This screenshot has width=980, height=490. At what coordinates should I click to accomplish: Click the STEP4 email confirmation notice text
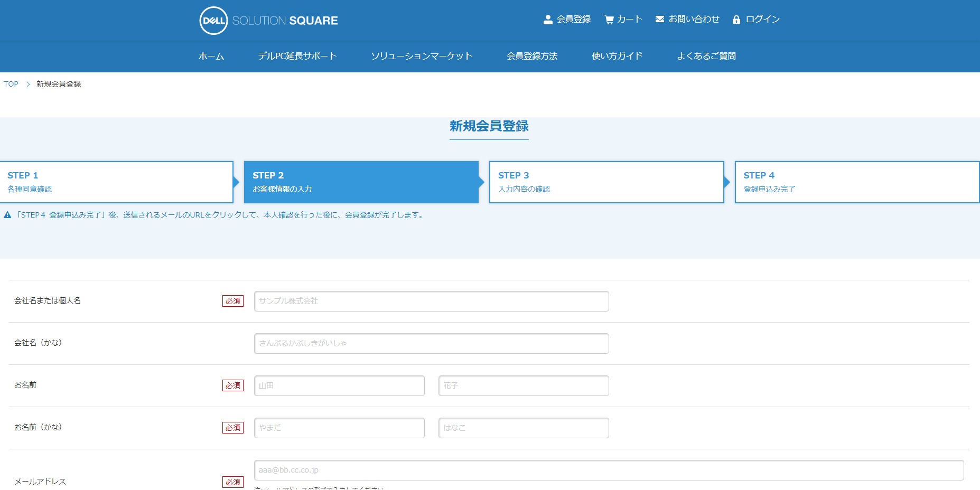click(x=220, y=215)
